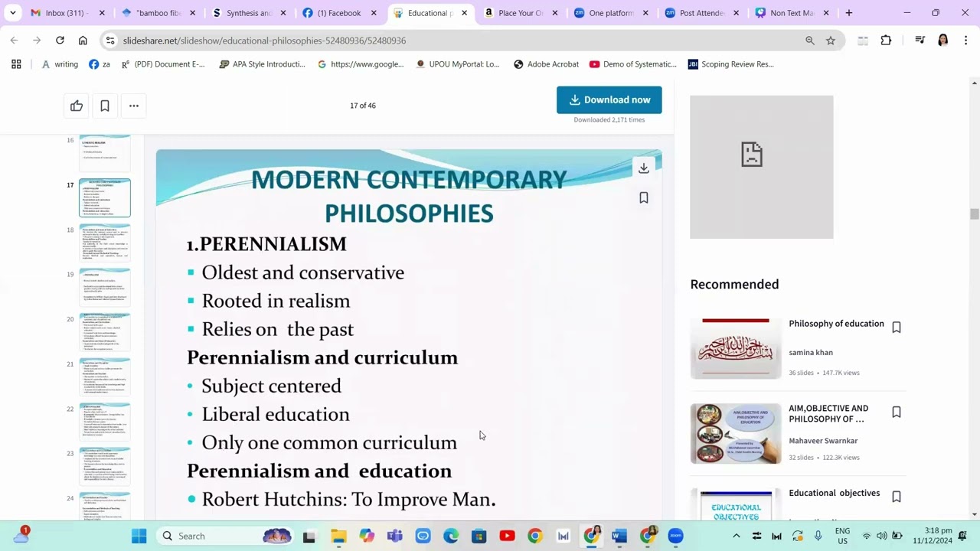Open the author link samina khan
This screenshot has width=980, height=551.
[x=811, y=353]
